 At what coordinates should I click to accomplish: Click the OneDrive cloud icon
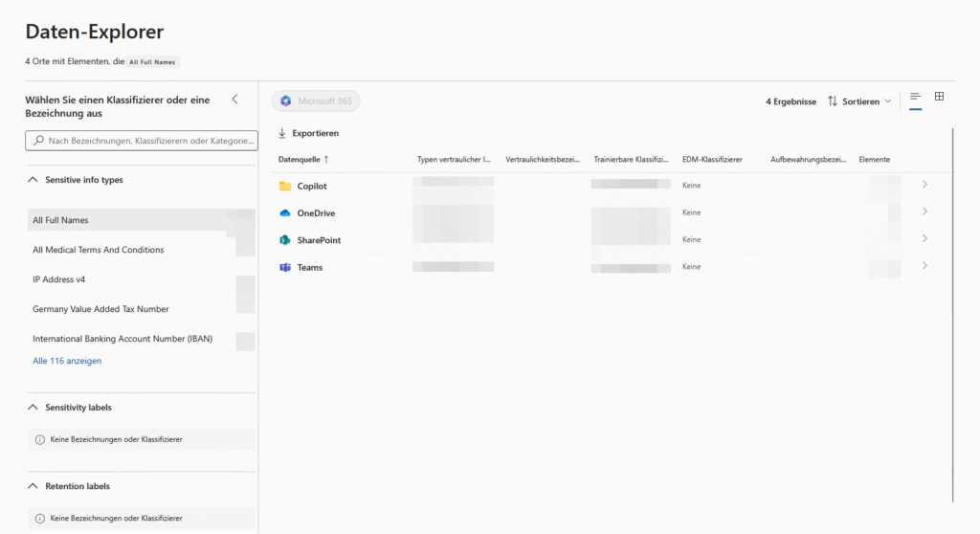(285, 213)
